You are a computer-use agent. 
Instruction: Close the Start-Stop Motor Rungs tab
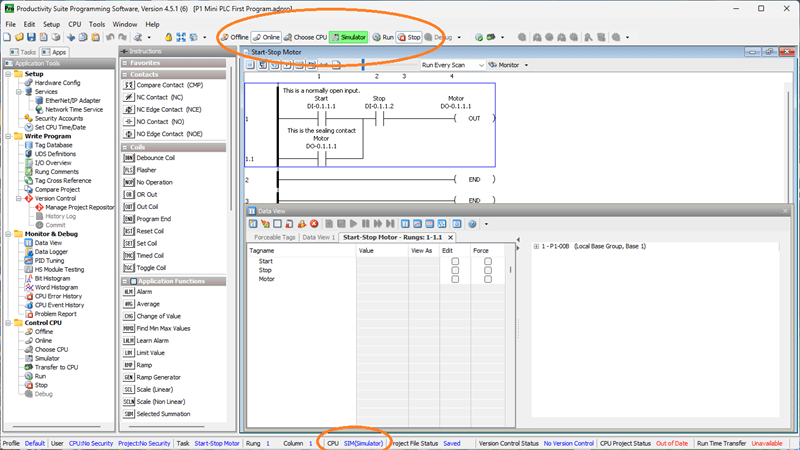click(x=451, y=237)
